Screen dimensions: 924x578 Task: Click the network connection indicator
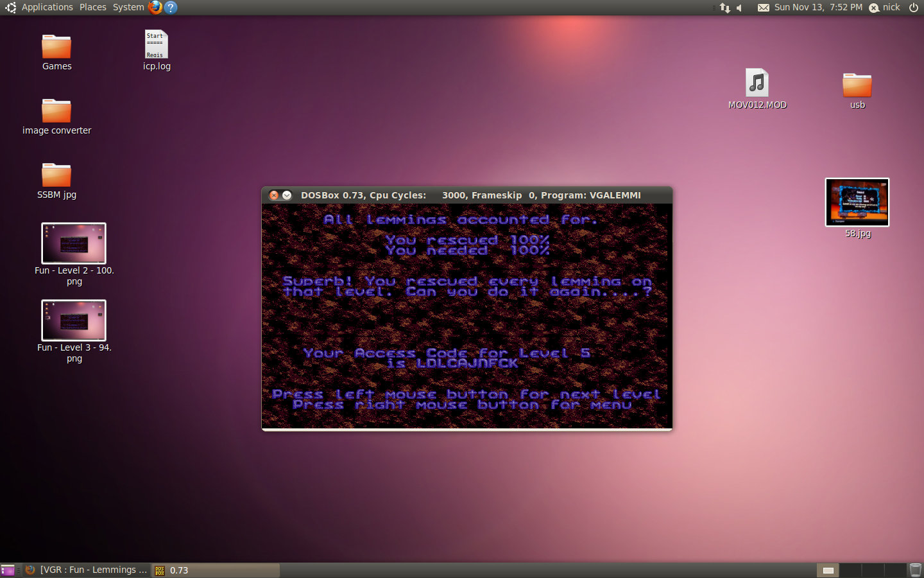pyautogui.click(x=725, y=8)
